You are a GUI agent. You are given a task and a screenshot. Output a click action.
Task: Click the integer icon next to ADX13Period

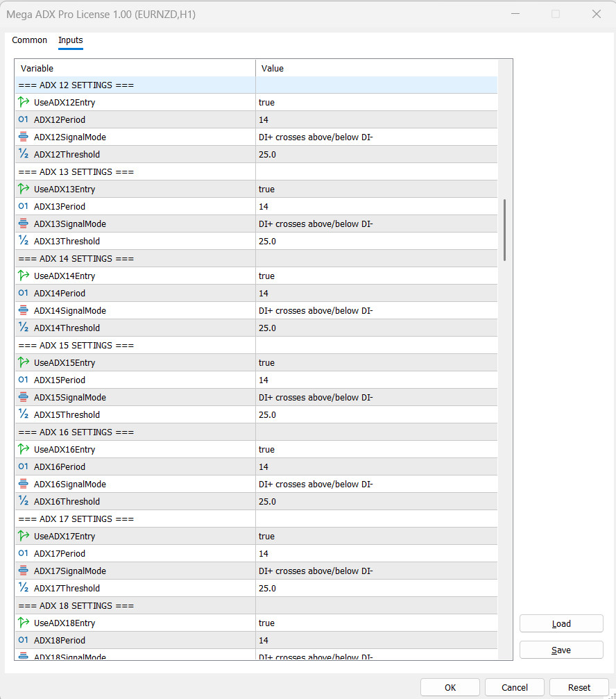pyautogui.click(x=23, y=206)
